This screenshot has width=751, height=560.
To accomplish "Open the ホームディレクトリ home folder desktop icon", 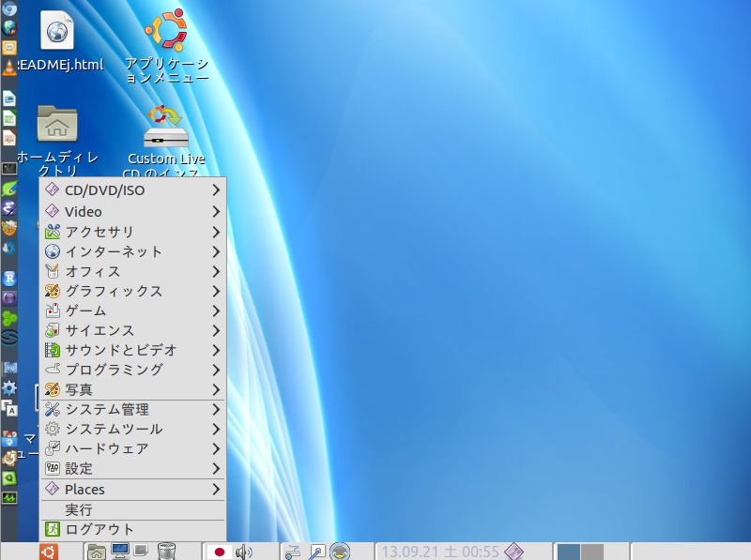I will pos(57,142).
